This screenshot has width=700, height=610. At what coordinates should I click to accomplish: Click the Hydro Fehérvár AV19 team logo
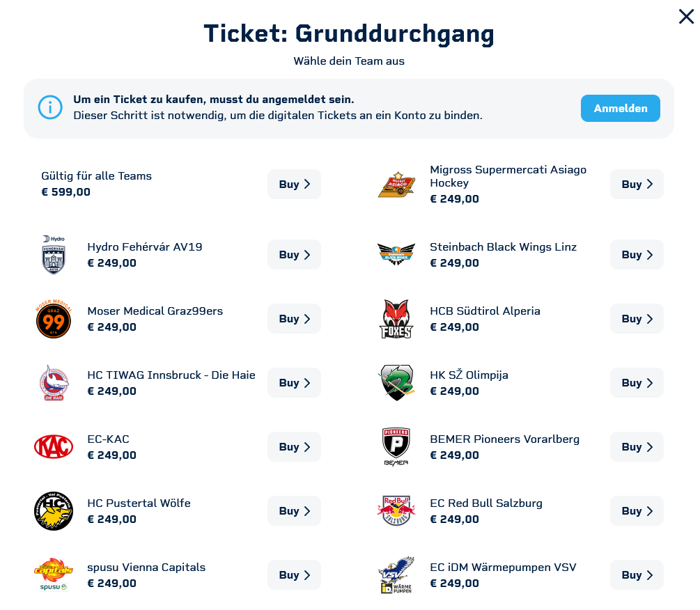point(54,255)
